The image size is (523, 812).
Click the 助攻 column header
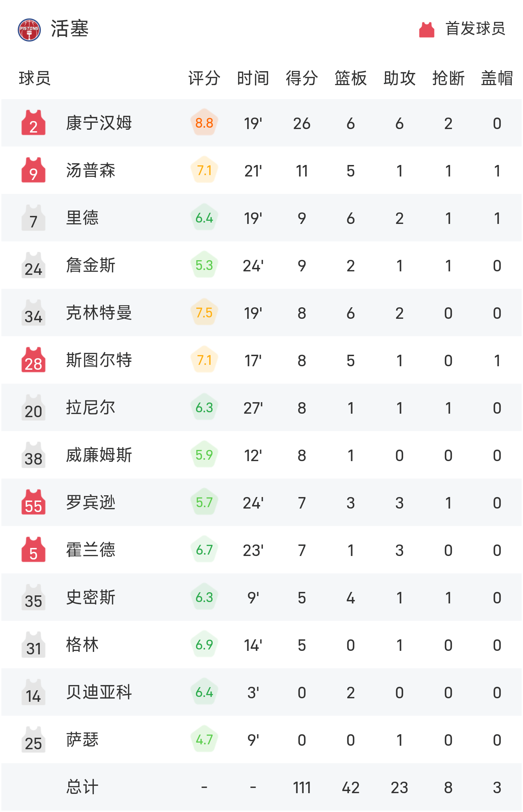point(399,78)
